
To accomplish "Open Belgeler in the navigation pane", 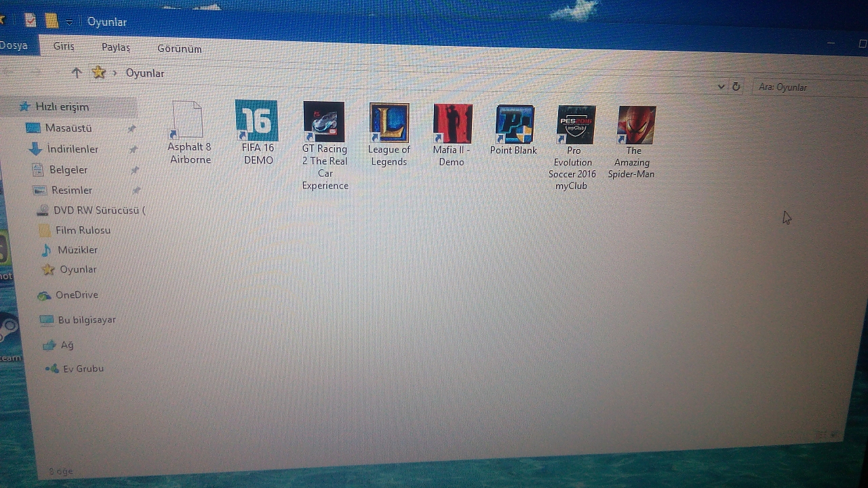I will (60, 169).
